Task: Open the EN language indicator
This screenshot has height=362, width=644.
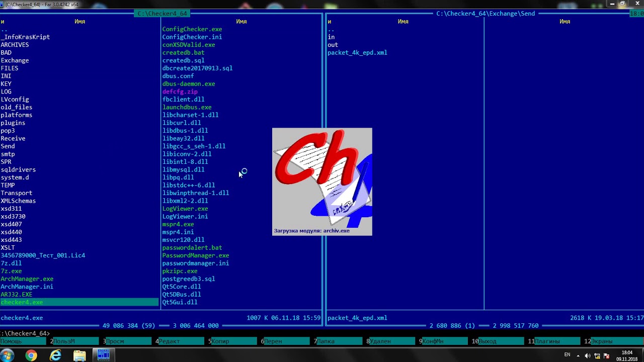Action: click(567, 355)
